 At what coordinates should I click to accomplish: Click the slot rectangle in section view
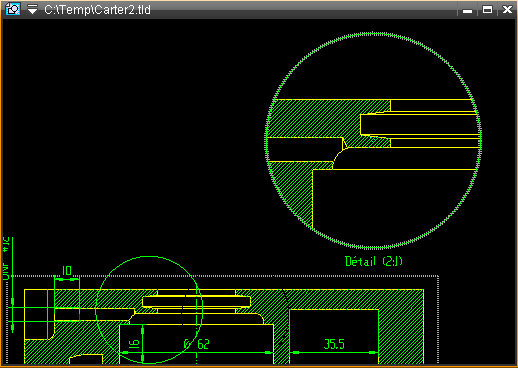(x=196, y=301)
